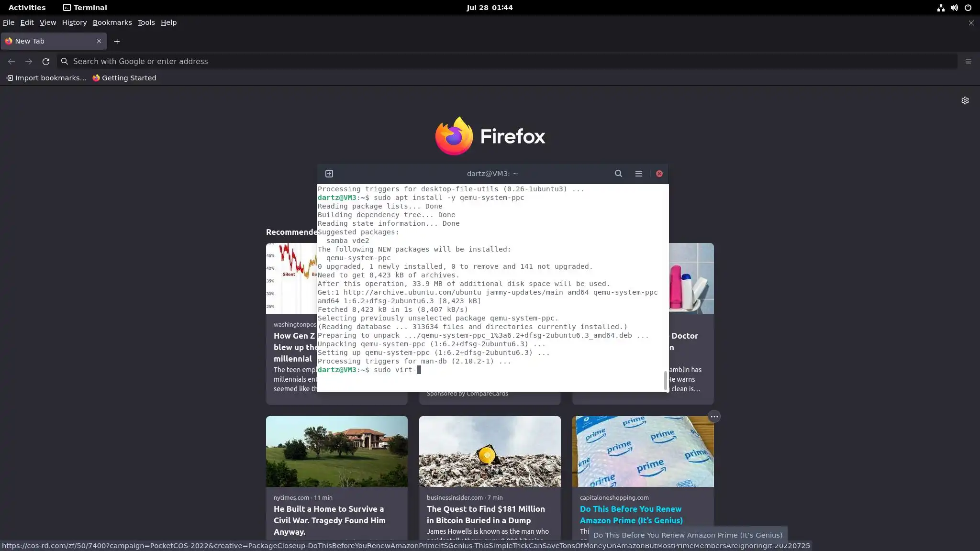The width and height of the screenshot is (980, 551).
Task: Open the History menu
Action: [x=74, y=22]
